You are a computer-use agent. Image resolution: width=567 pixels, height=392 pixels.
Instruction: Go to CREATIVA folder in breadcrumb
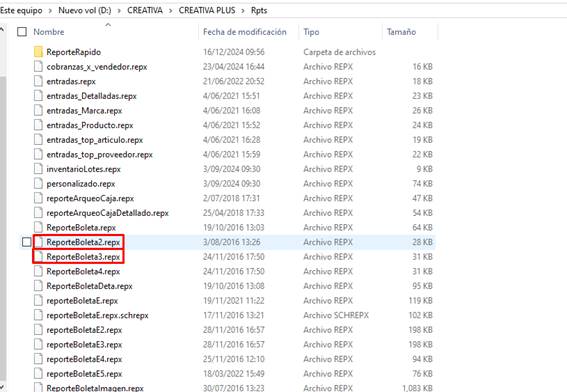[145, 10]
